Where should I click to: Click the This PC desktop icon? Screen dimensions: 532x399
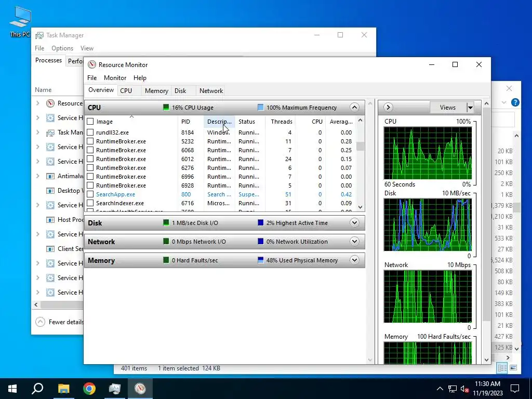pyautogui.click(x=20, y=21)
